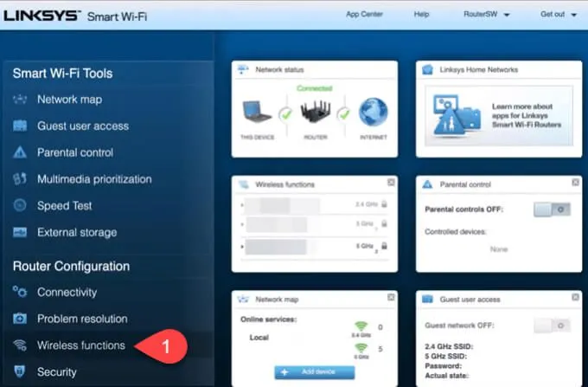Viewport: 588px width, 387px height.
Task: Click the Connectivity gears icon
Action: [x=20, y=292]
